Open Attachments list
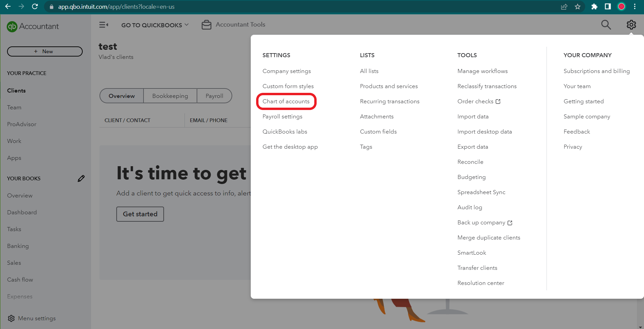This screenshot has width=644, height=329. tap(377, 116)
